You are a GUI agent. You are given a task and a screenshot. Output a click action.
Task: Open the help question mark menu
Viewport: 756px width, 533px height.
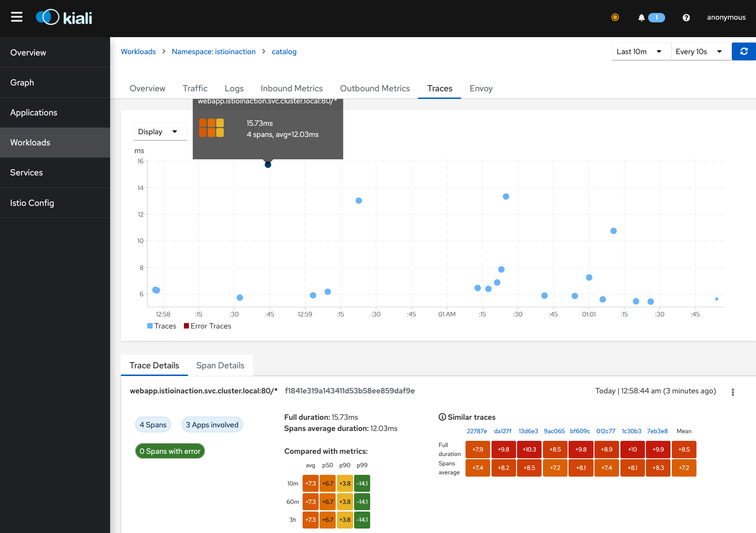click(686, 17)
